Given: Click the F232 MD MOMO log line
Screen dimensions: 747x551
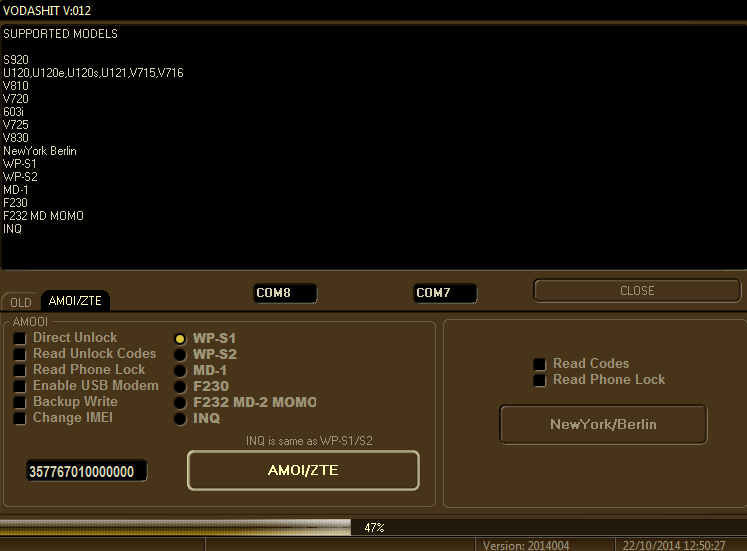Looking at the screenshot, I should point(43,216).
